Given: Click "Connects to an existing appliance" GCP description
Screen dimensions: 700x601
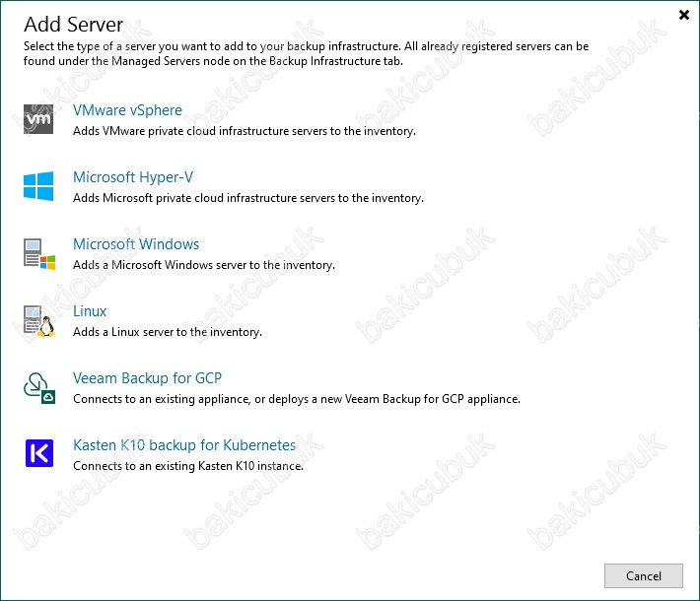Looking at the screenshot, I should 297,398.
